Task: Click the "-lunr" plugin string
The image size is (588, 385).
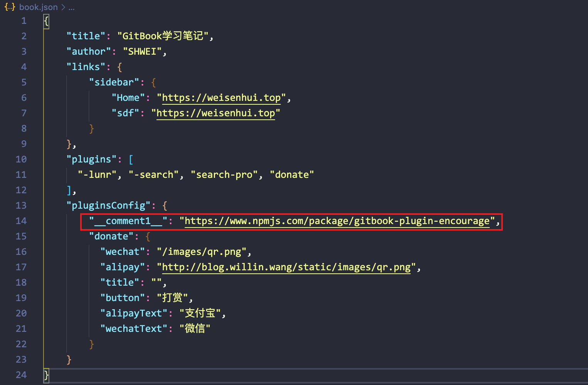Action: (97, 174)
